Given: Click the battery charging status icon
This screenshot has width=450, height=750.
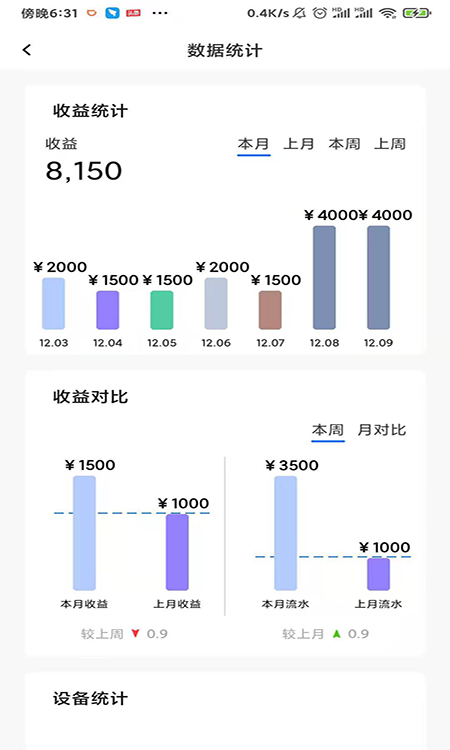Looking at the screenshot, I should coord(417,13).
